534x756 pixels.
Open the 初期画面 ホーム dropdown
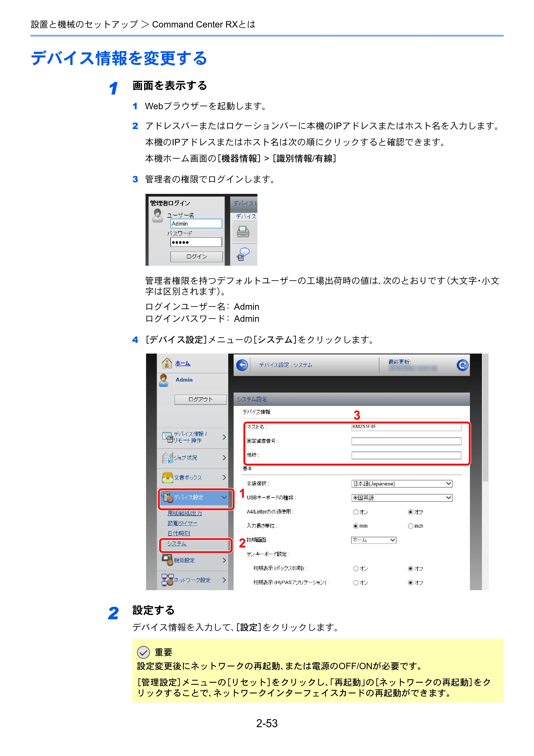[x=373, y=540]
